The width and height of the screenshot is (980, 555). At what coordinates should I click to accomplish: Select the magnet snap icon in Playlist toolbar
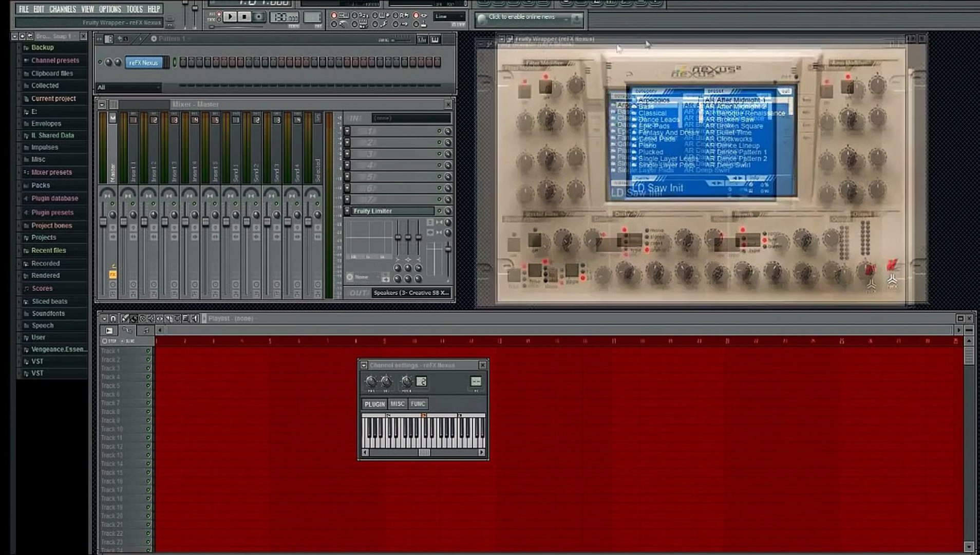[114, 319]
